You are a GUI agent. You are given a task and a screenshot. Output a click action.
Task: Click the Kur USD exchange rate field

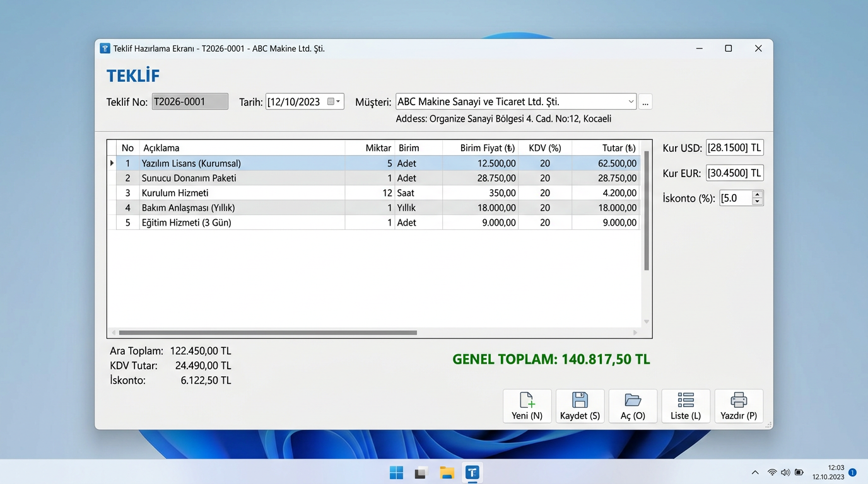click(x=735, y=148)
